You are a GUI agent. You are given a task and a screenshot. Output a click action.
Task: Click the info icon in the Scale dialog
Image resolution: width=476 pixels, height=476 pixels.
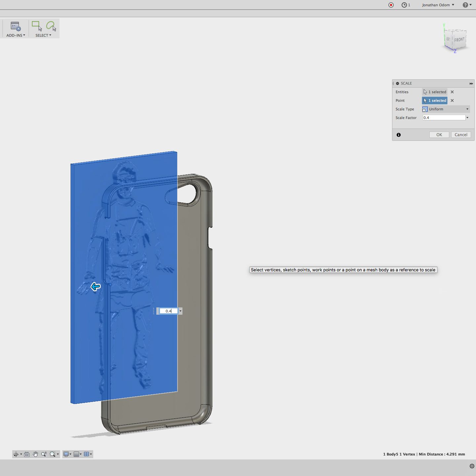coord(399,135)
